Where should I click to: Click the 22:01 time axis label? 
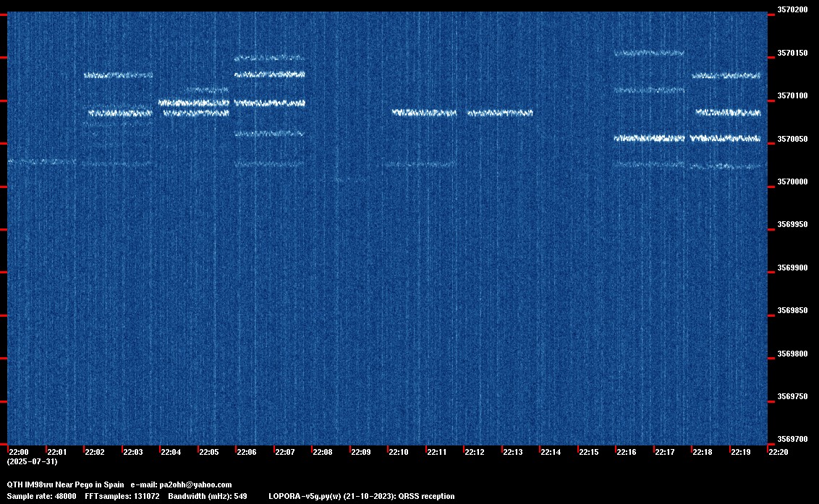[x=57, y=452]
